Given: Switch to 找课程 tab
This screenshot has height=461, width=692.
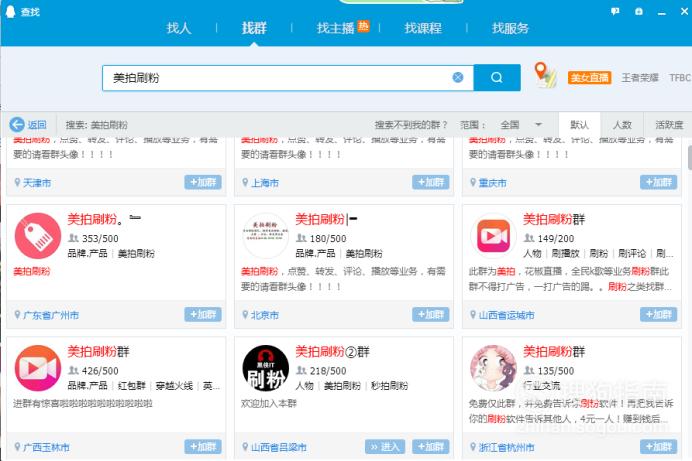Looking at the screenshot, I should (x=423, y=28).
